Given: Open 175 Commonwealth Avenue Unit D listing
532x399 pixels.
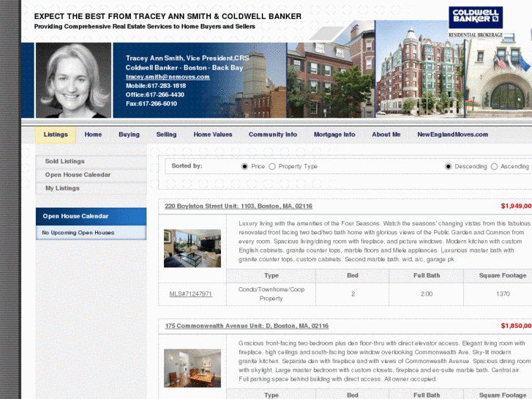Looking at the screenshot, I should [247, 326].
